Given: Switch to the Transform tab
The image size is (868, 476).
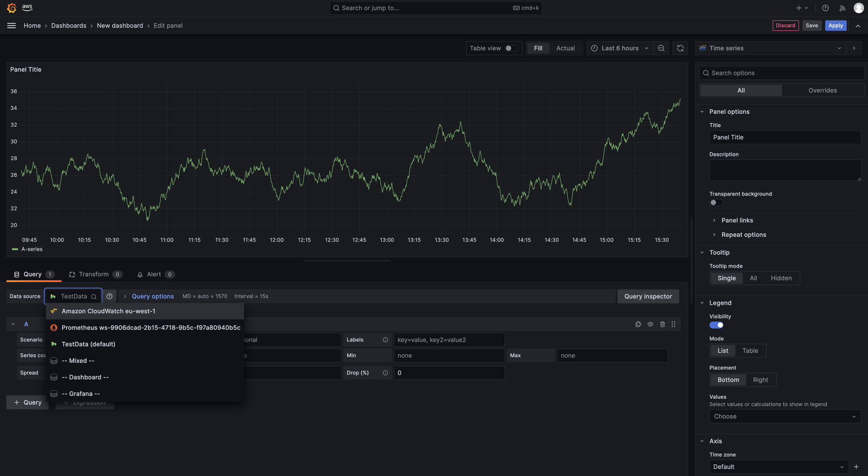Looking at the screenshot, I should point(94,274).
